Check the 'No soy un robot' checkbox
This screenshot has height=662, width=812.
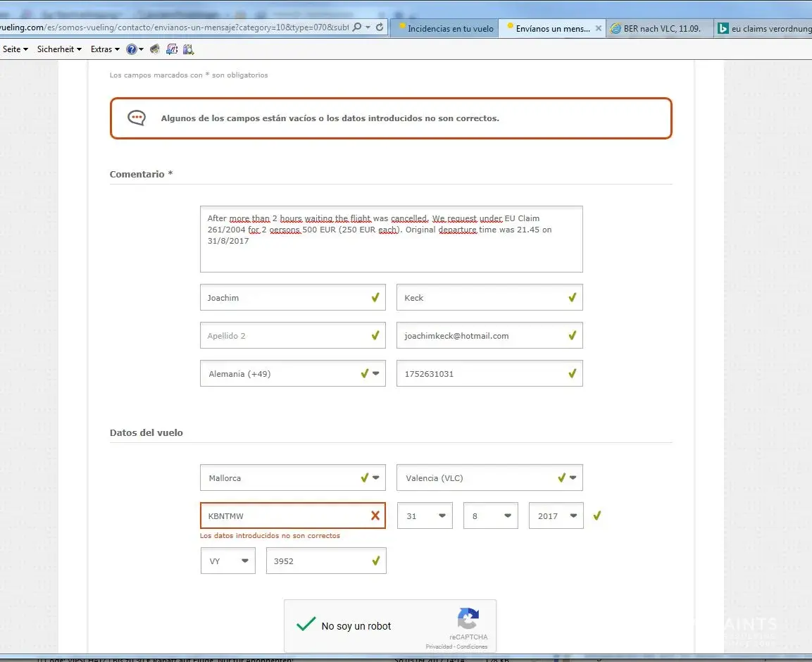pyautogui.click(x=306, y=625)
